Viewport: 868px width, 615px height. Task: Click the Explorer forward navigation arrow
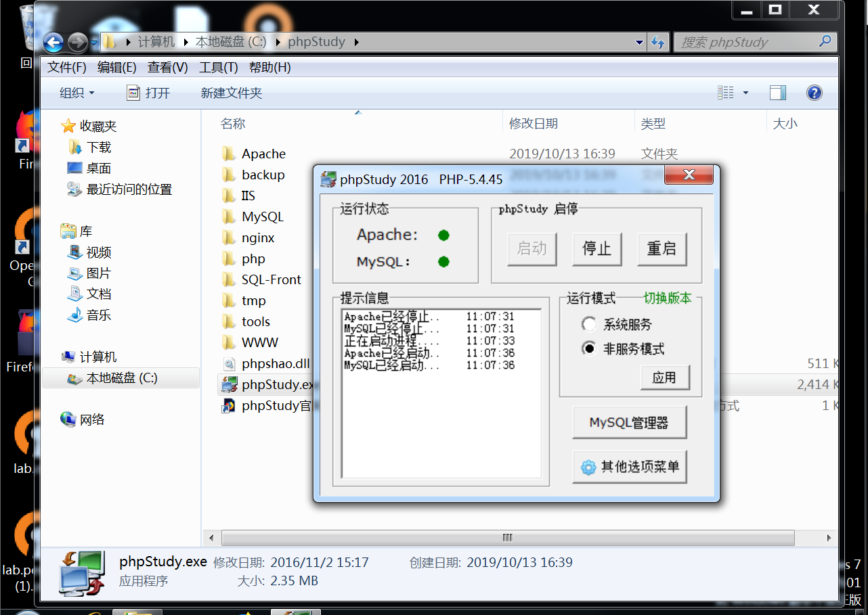tap(78, 42)
